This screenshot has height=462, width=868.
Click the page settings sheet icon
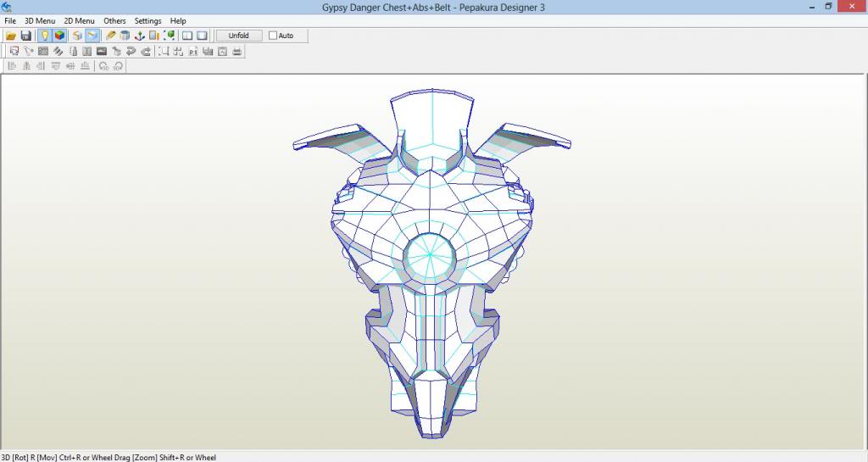[x=222, y=52]
